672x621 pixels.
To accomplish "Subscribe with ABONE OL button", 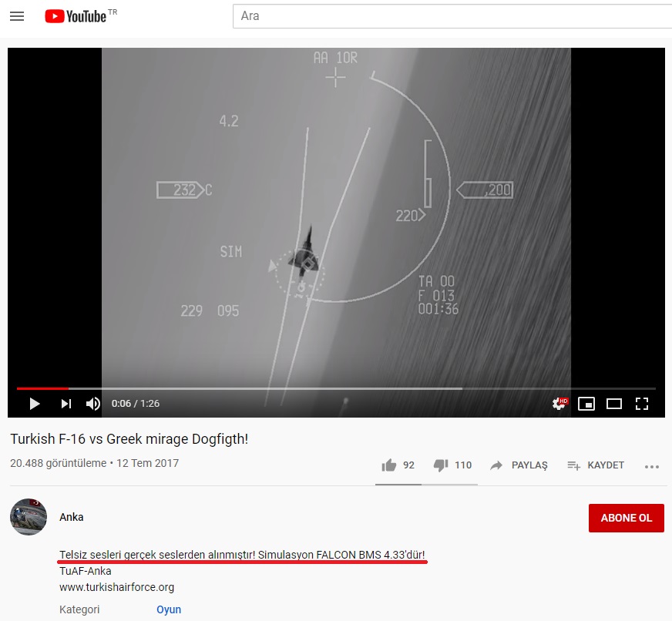I will tap(626, 518).
